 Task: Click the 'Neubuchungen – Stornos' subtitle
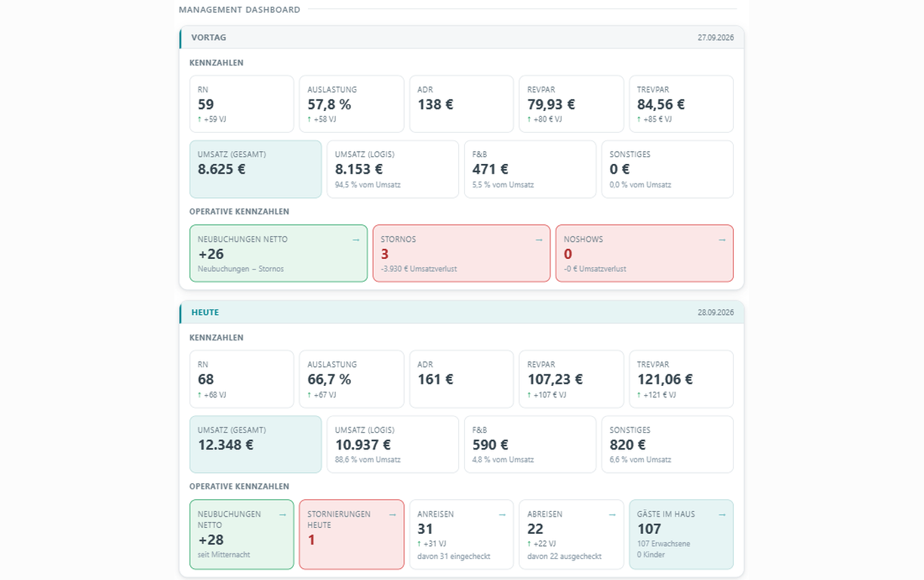241,269
